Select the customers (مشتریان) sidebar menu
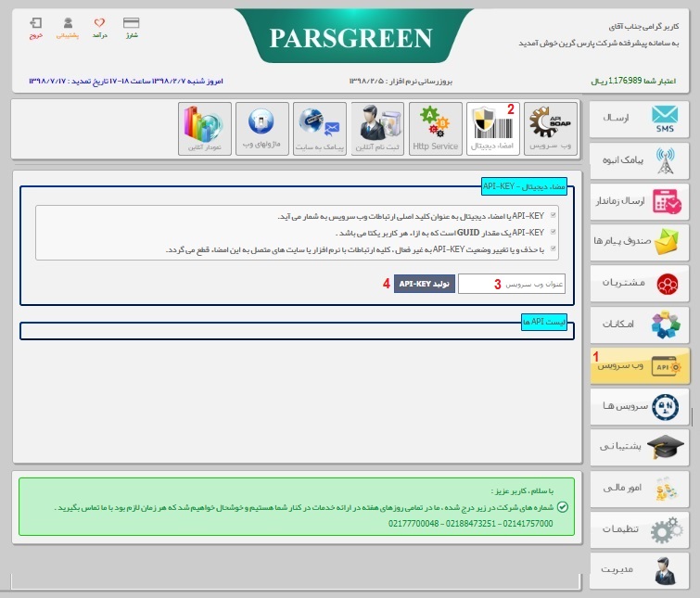 click(x=640, y=282)
